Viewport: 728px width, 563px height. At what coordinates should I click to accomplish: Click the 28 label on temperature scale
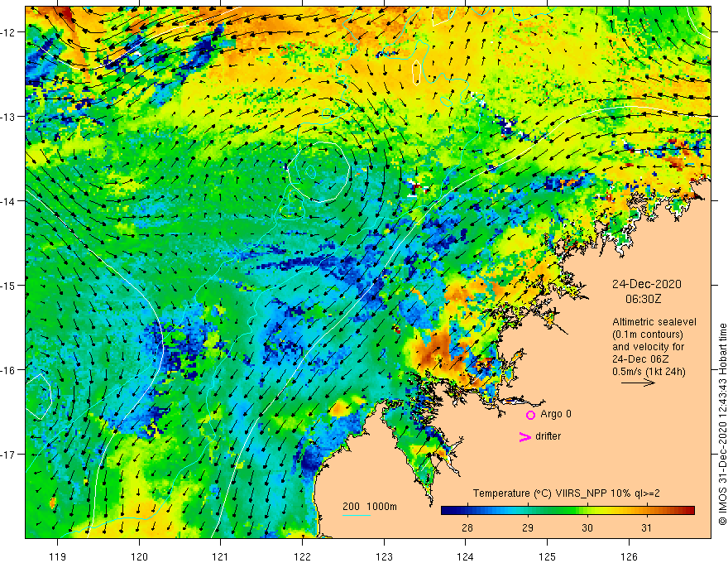pyautogui.click(x=467, y=527)
